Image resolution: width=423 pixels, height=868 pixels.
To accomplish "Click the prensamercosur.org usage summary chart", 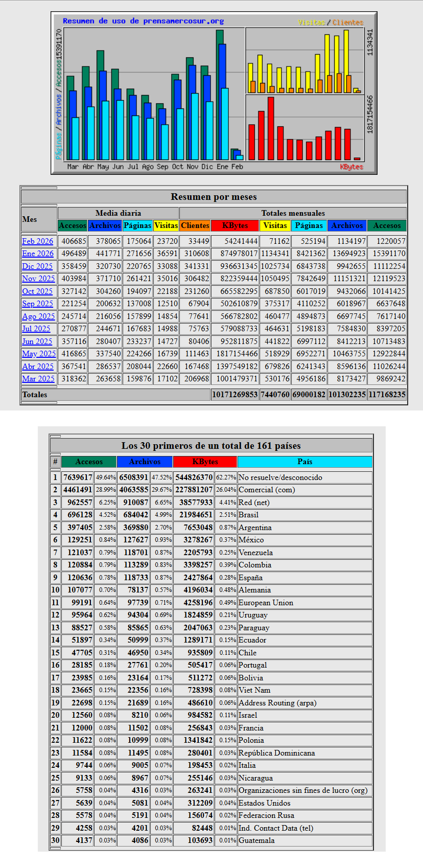I will [x=214, y=94].
